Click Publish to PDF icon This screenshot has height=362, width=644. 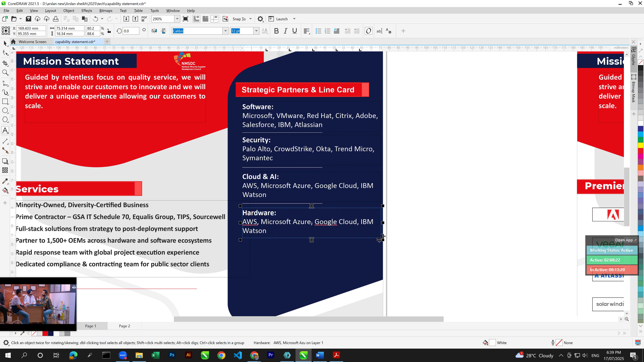pyautogui.click(x=144, y=19)
